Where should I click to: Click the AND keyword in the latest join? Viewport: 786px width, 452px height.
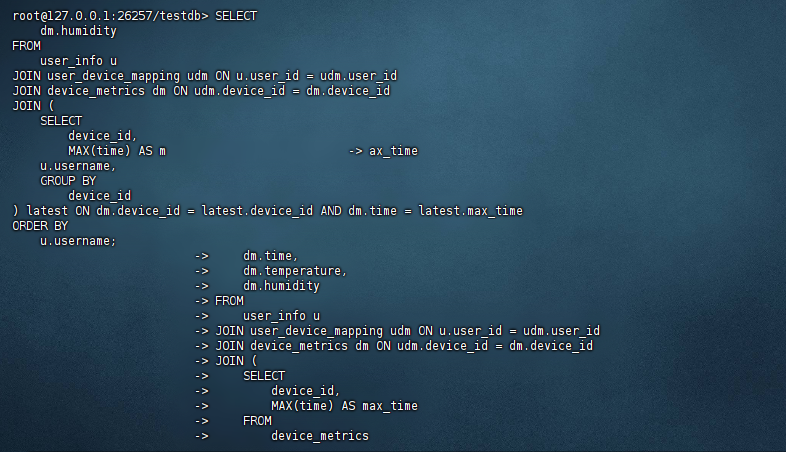click(x=330, y=211)
